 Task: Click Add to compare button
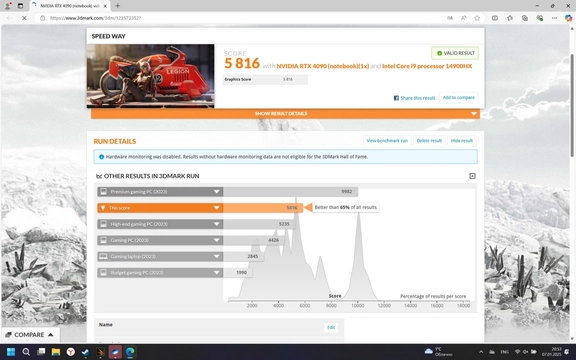tap(458, 98)
